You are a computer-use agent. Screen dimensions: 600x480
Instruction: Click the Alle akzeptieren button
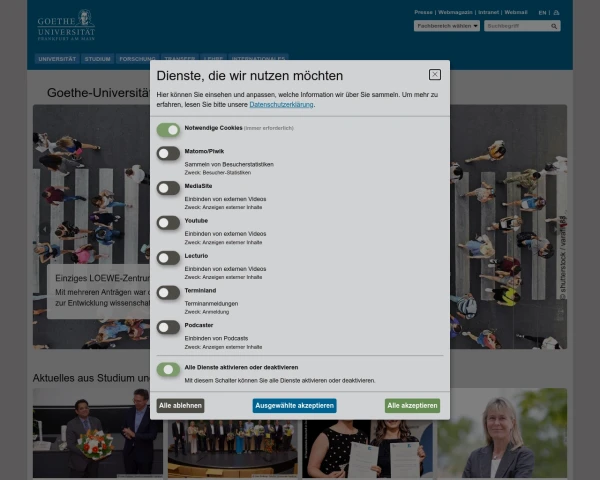coord(412,405)
